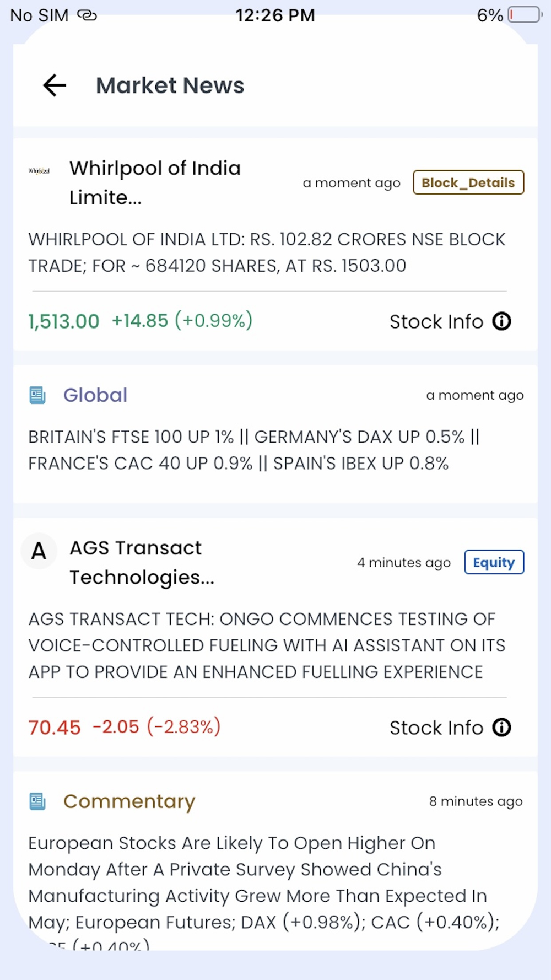Open AGS voice-controlled fueling news text
This screenshot has width=551, height=980.
pos(267,645)
